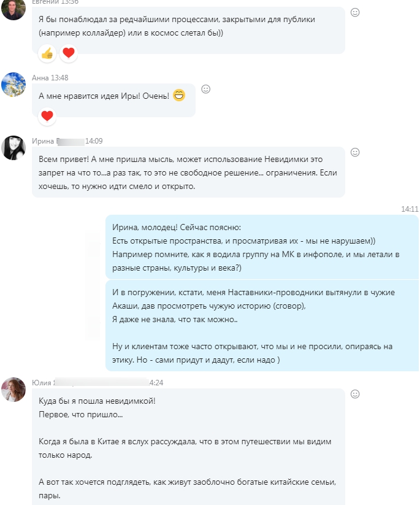
Task: Open Юлия's profile avatar
Action: pos(13,390)
